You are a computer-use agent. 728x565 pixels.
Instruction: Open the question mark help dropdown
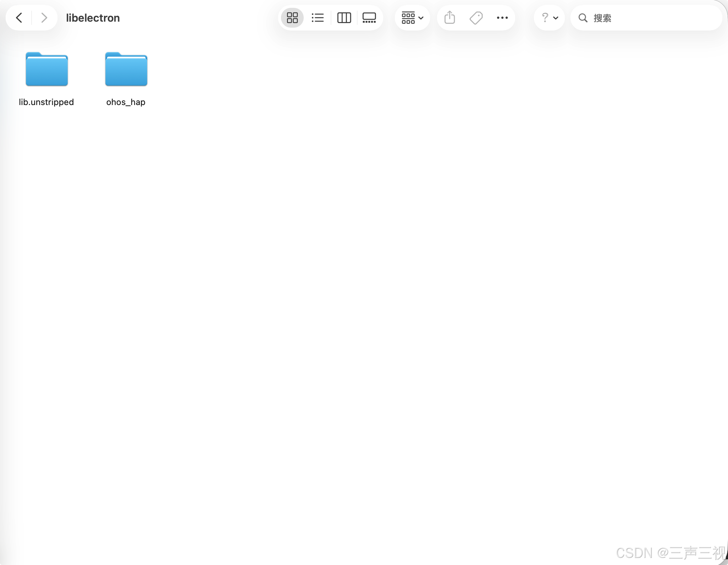click(545, 18)
